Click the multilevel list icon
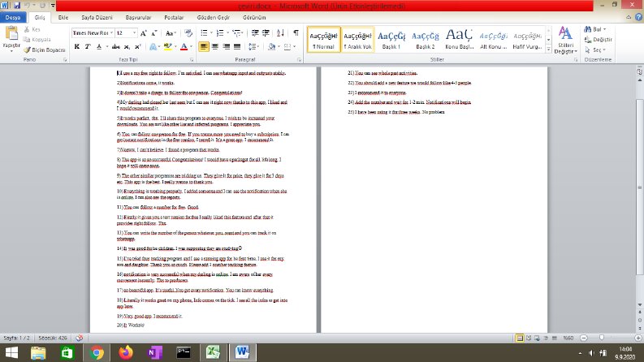Viewport: 644px width, 362px height. (x=236, y=33)
